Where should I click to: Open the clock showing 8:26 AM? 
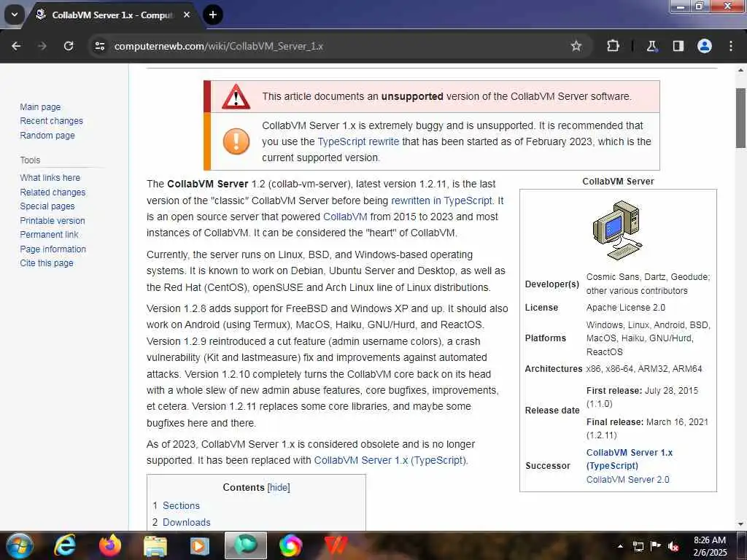(x=710, y=546)
